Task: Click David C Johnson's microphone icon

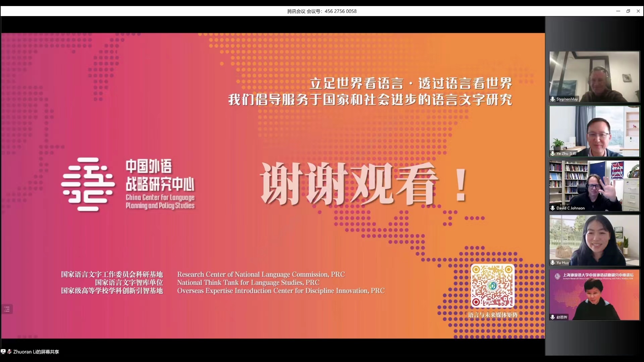Action: click(x=552, y=208)
